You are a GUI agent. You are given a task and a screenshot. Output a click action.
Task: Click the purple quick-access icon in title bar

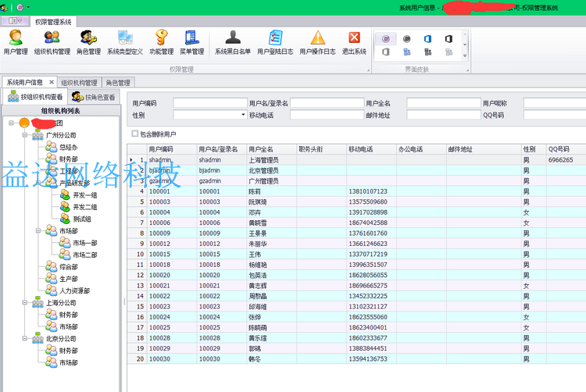click(x=20, y=7)
